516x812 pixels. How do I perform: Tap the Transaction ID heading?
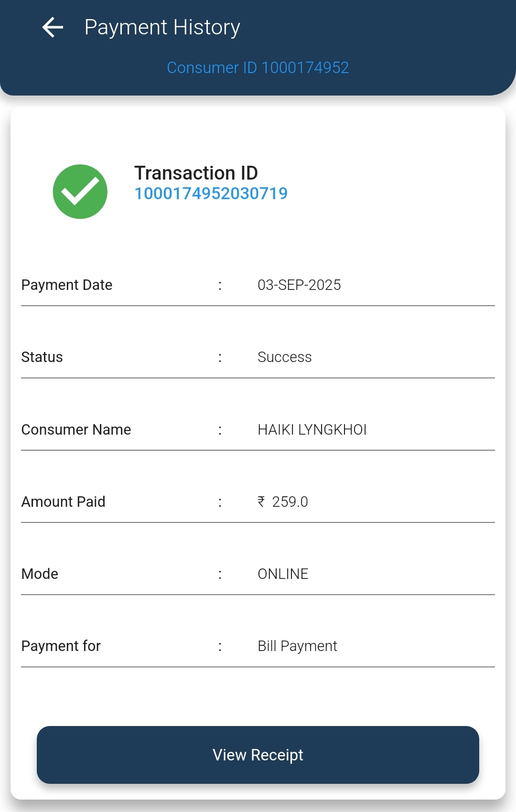196,173
